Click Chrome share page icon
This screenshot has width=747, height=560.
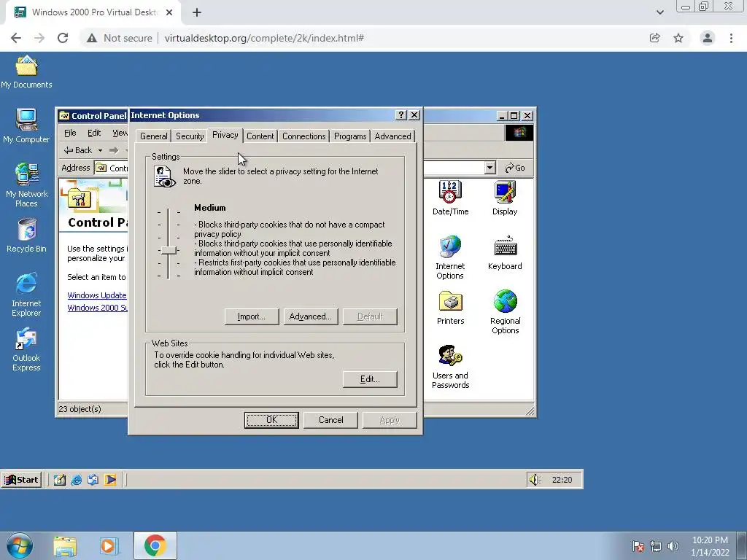(x=655, y=38)
